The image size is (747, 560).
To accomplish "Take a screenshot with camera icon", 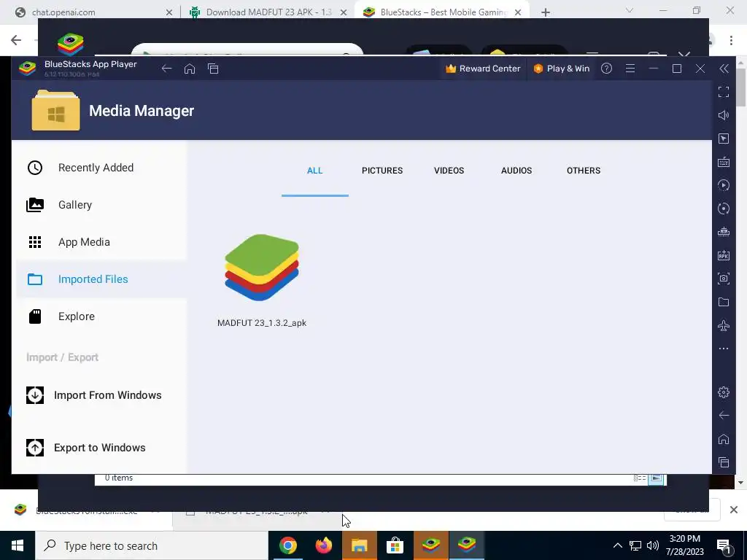I will [724, 279].
